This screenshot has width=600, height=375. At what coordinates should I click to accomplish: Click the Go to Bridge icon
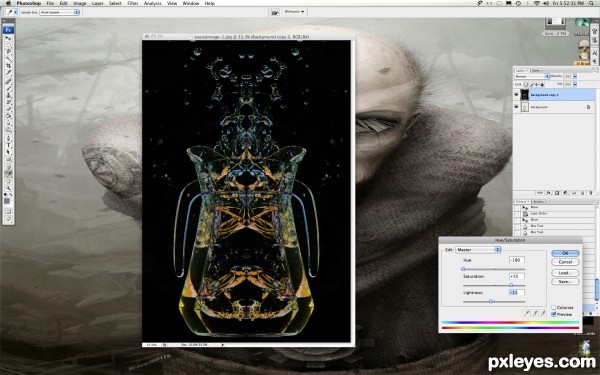(275, 12)
